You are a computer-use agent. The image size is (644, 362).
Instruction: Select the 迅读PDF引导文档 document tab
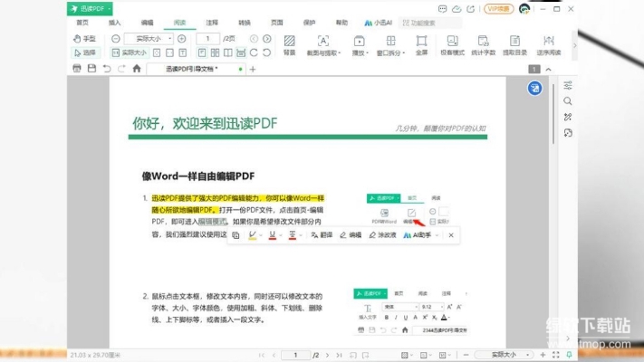197,69
